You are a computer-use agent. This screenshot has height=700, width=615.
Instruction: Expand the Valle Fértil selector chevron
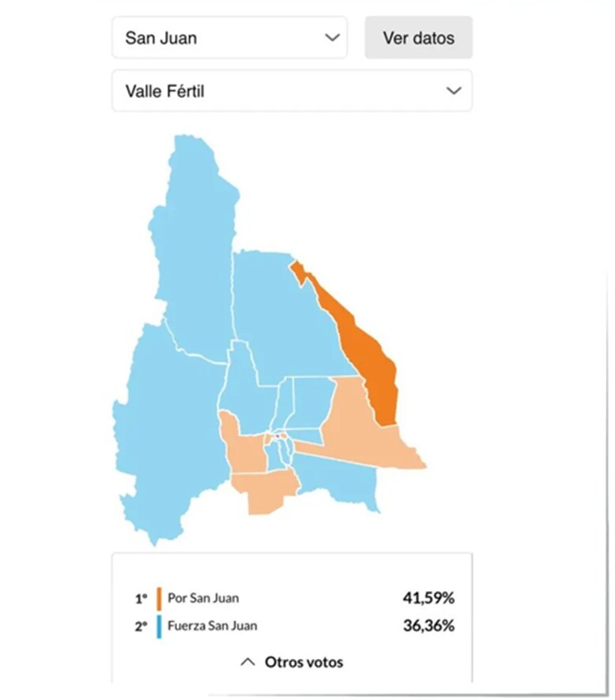(453, 91)
